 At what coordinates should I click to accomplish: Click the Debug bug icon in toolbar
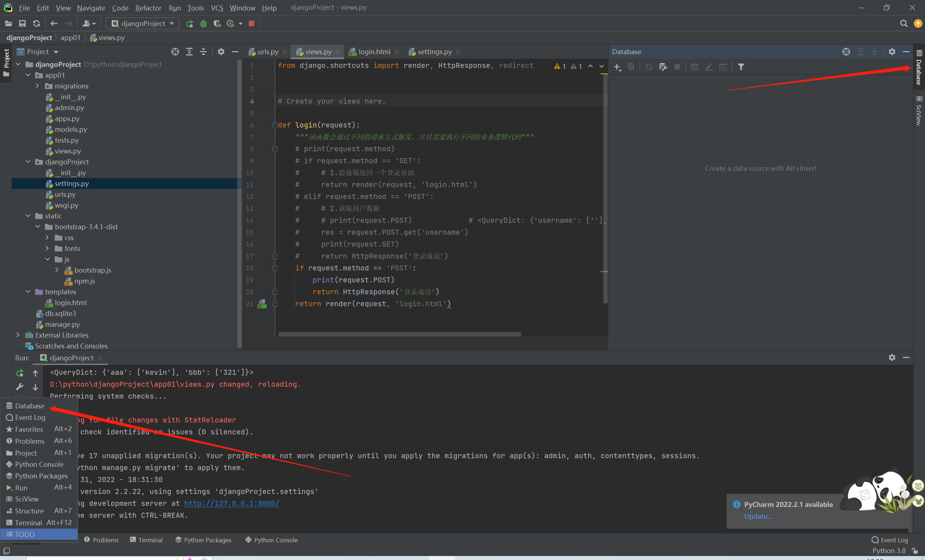(x=203, y=23)
